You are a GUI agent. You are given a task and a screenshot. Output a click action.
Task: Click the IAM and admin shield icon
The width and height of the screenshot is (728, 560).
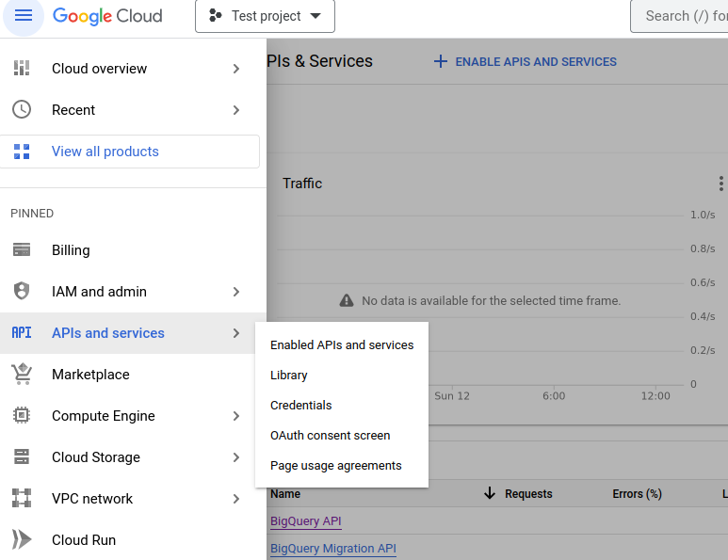[x=22, y=291]
